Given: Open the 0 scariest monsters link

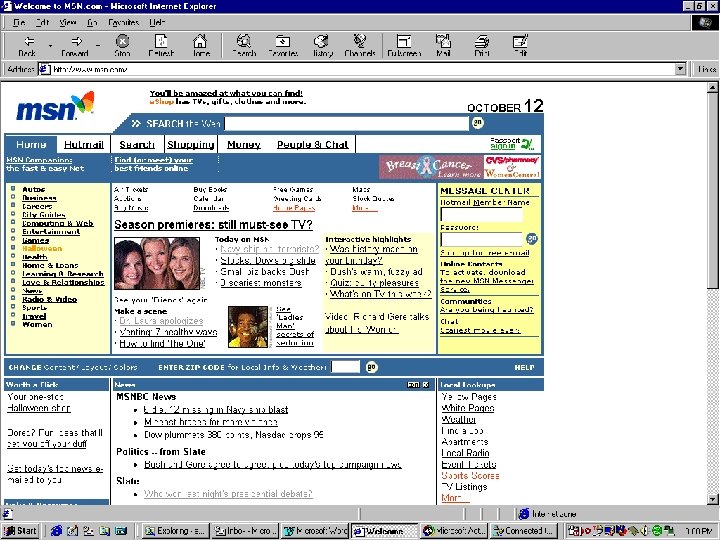Looking at the screenshot, I should (x=260, y=283).
